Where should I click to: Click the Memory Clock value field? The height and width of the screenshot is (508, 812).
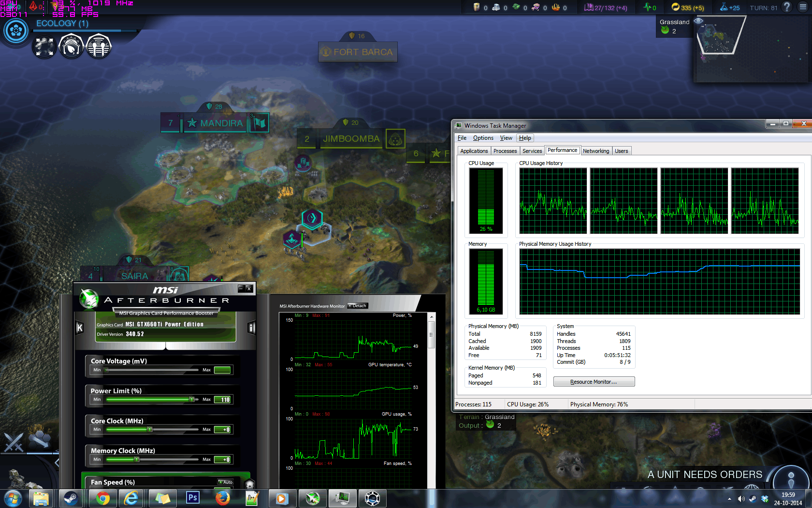click(x=222, y=460)
